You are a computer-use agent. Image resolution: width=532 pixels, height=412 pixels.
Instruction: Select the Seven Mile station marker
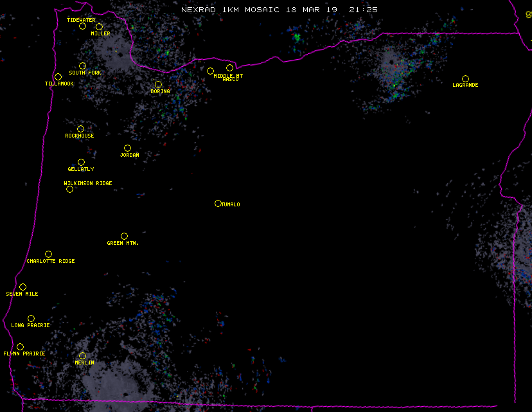tap(22, 287)
